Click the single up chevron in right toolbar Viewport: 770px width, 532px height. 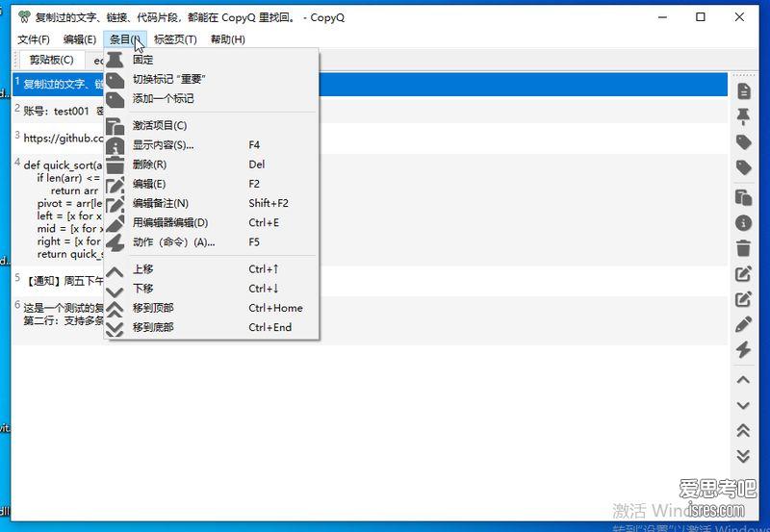coord(743,380)
